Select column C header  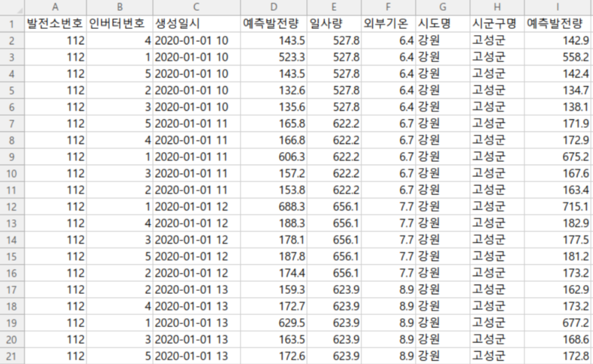tap(196, 7)
